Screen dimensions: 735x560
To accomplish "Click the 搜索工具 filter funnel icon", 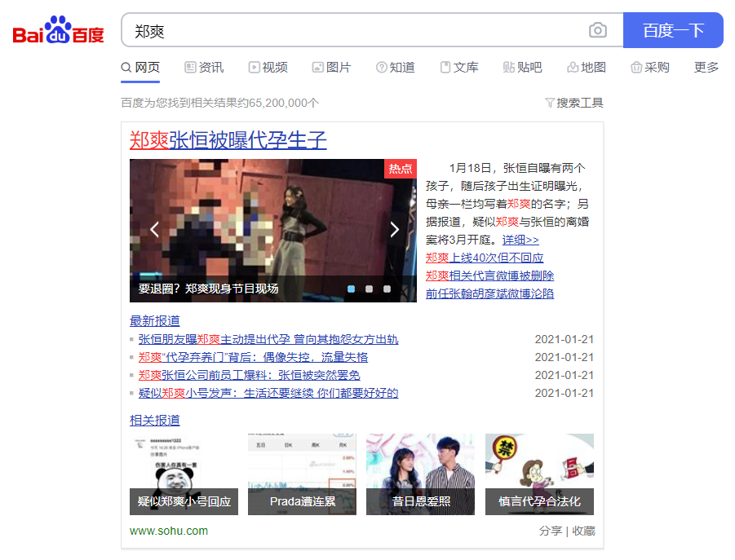I will click(551, 102).
